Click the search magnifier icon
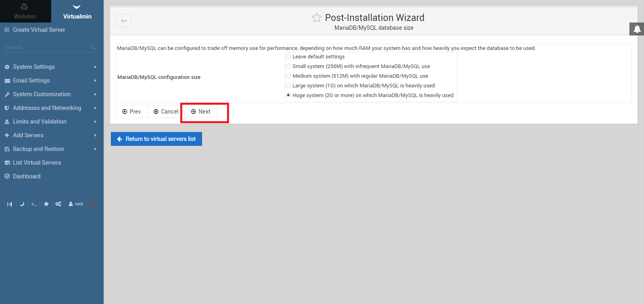This screenshot has width=644, height=304. 93,48
